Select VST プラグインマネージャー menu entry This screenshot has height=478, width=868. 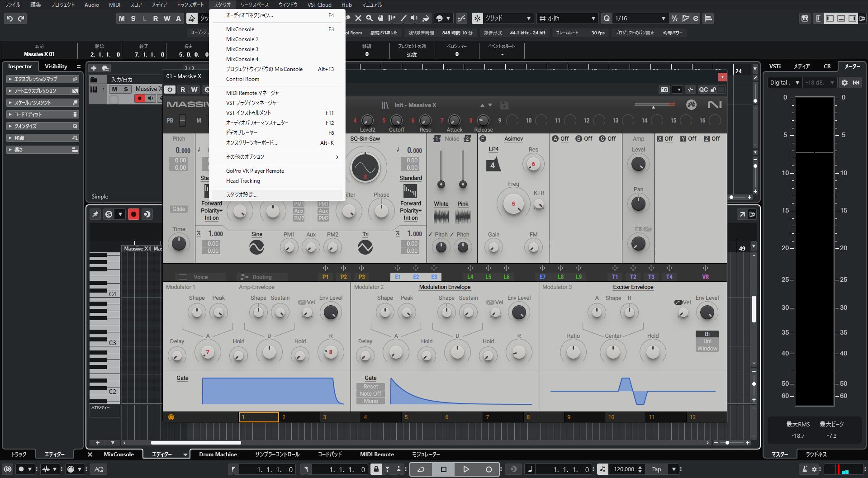coord(277,103)
